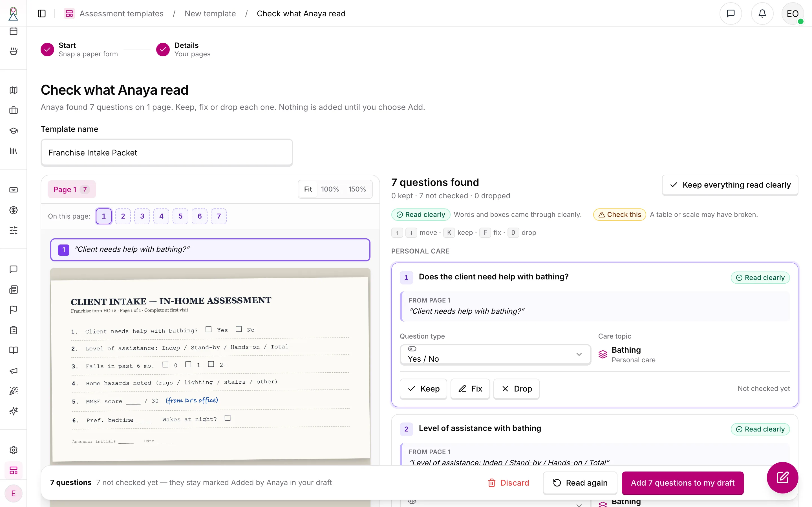
Task: Open the chat messages icon in header
Action: coord(731,14)
